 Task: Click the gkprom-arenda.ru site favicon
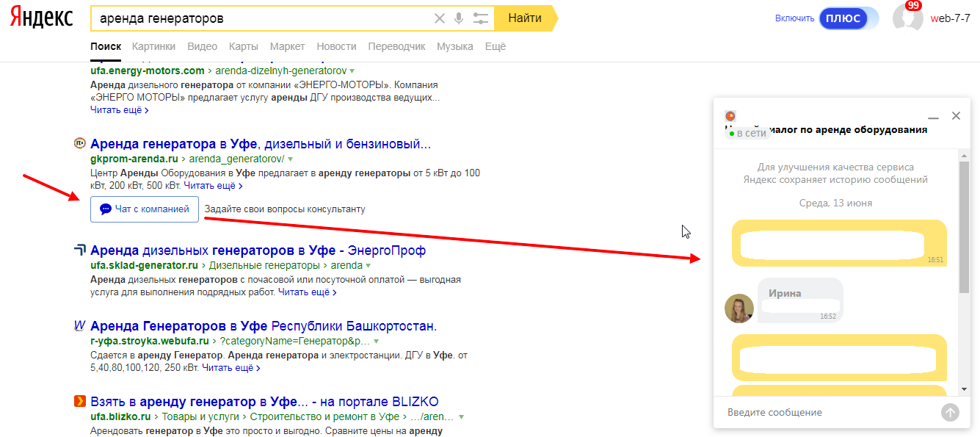(80, 143)
